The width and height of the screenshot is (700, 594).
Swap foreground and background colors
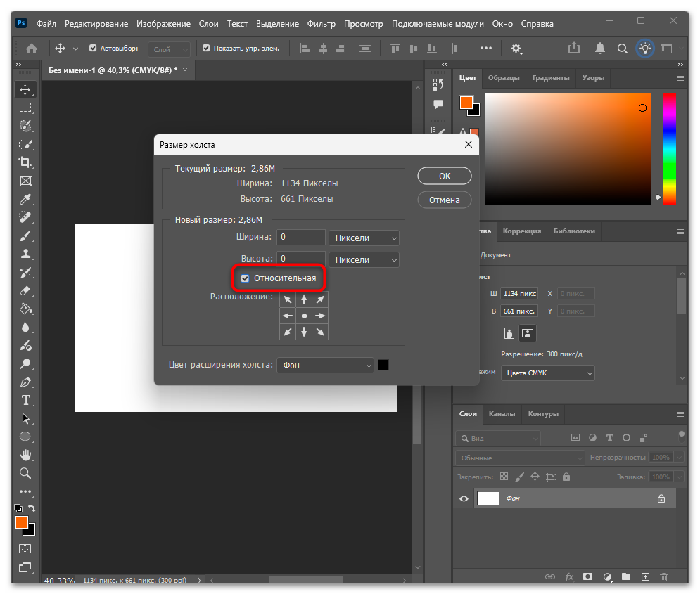coord(32,508)
